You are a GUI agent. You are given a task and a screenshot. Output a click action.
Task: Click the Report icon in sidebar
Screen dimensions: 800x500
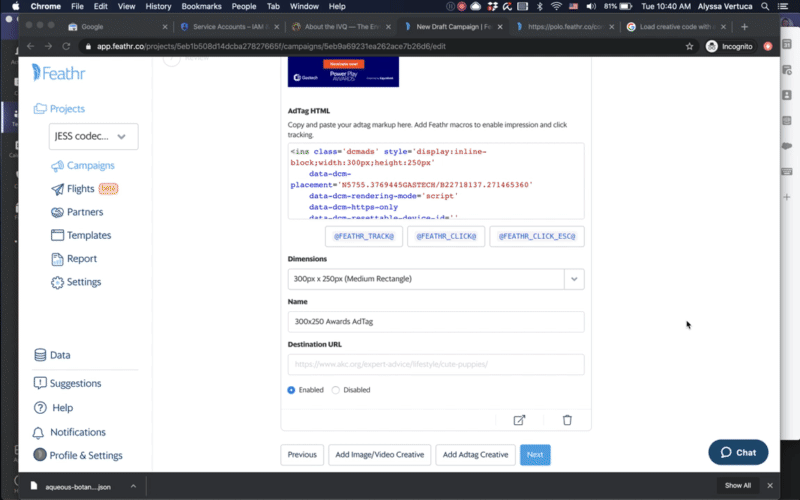(x=57, y=259)
